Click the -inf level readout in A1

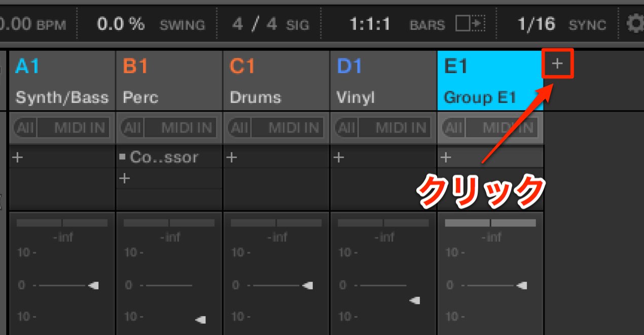point(63,237)
